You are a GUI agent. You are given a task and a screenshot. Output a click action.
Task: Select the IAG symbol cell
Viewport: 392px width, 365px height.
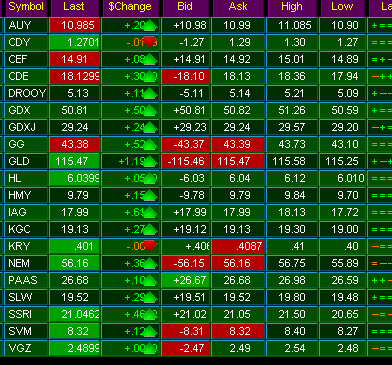click(26, 212)
